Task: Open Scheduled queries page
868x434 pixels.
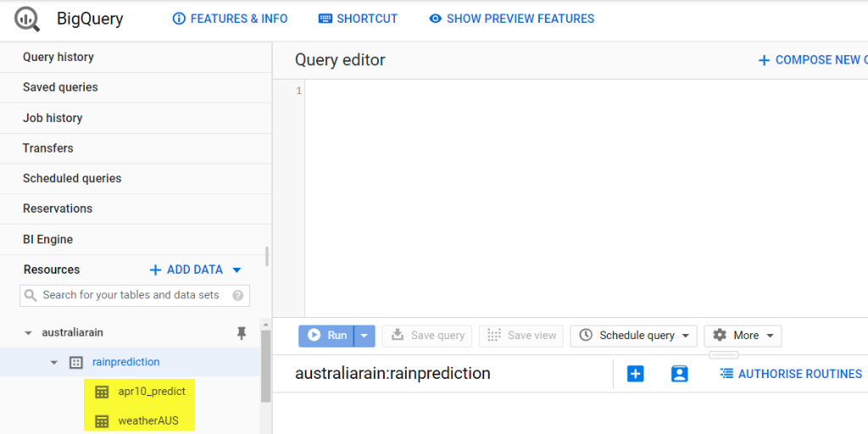Action: 72,178
